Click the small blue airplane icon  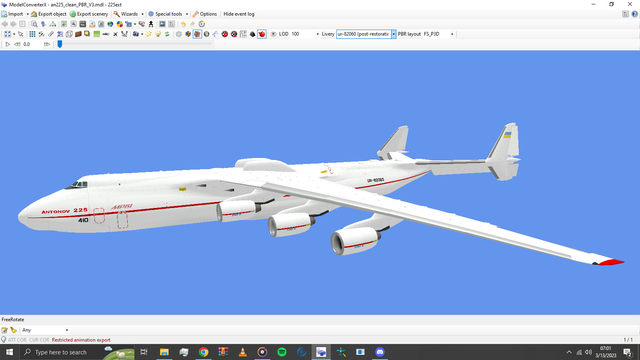(x=216, y=34)
